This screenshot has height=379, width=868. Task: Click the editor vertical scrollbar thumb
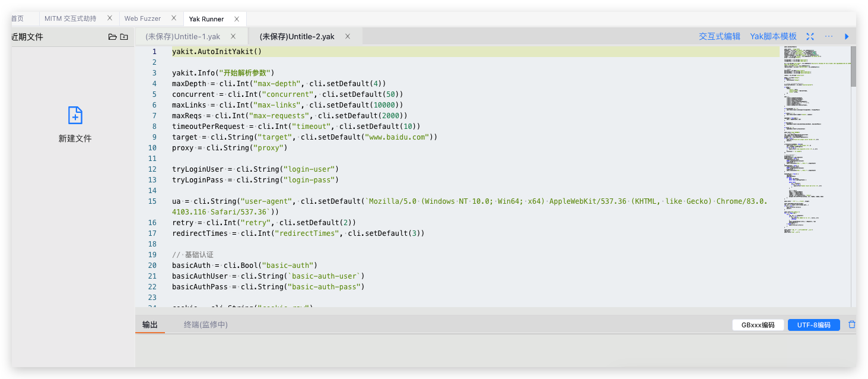click(x=853, y=67)
